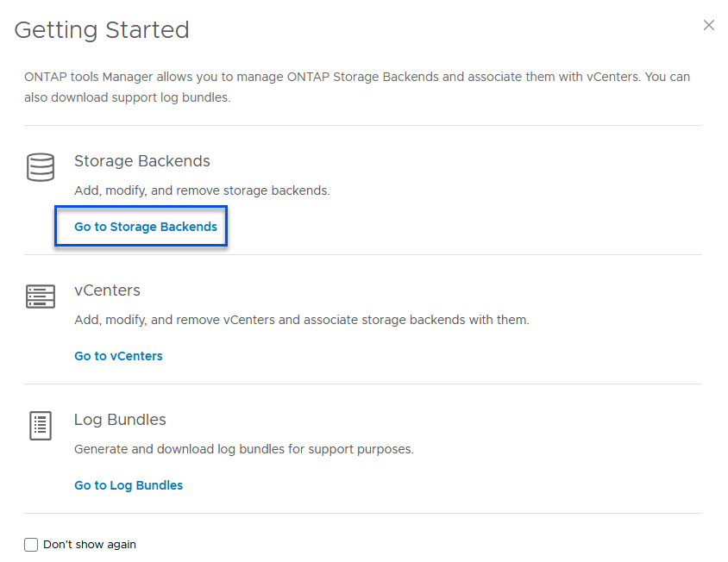The width and height of the screenshot is (728, 562).
Task: Click the Log Bundles document icon
Action: [41, 426]
